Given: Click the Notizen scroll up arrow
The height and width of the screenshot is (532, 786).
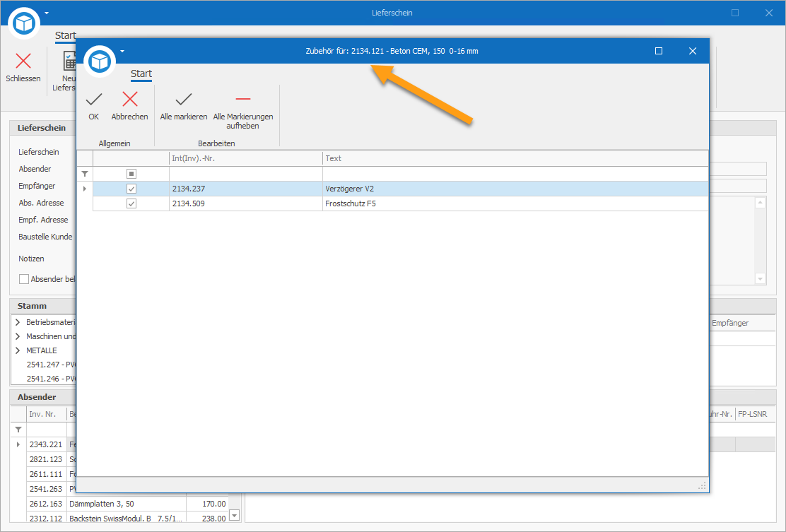Looking at the screenshot, I should 761,203.
